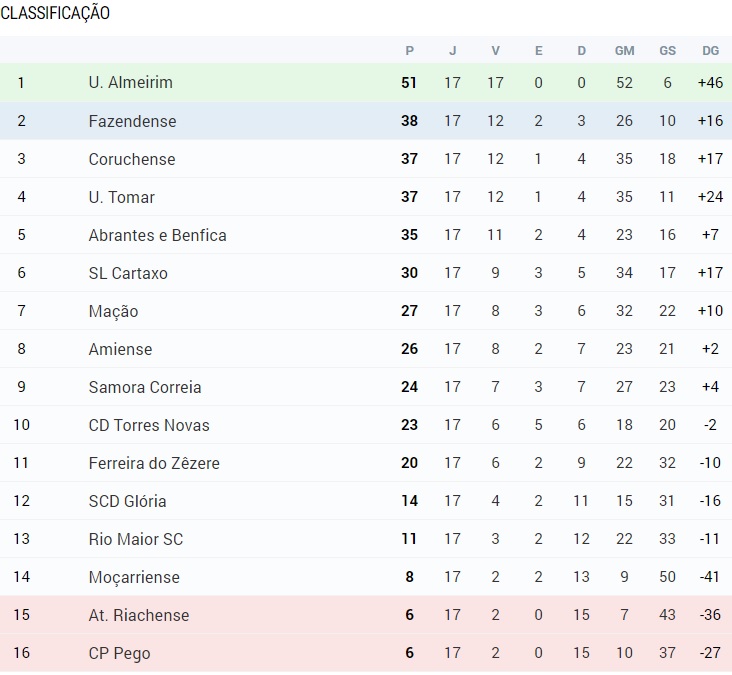Viewport: 732px width, 675px height.
Task: Open Abrantes e Benfica team page
Action: [157, 235]
